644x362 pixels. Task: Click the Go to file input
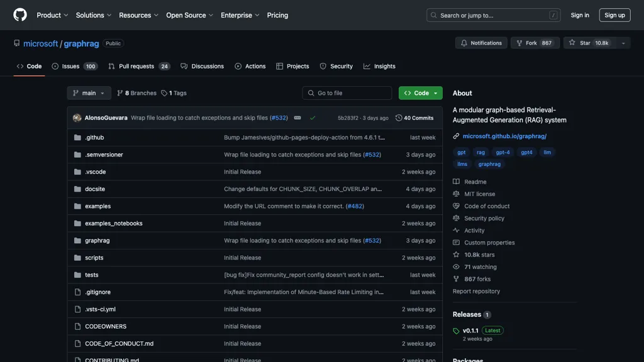(347, 93)
